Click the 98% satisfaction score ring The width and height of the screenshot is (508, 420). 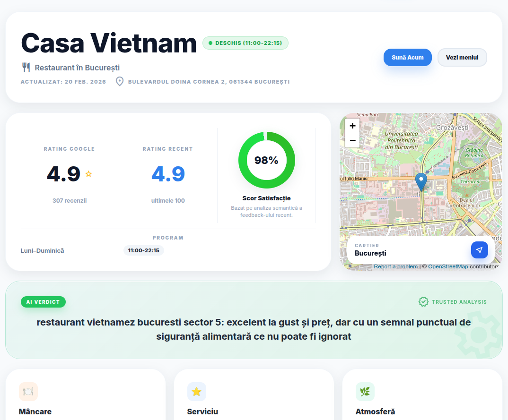(266, 160)
